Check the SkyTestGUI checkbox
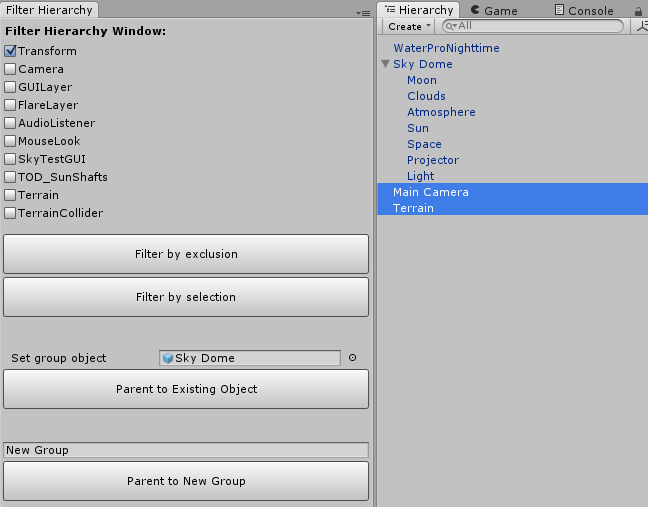The width and height of the screenshot is (648, 507). [x=10, y=159]
